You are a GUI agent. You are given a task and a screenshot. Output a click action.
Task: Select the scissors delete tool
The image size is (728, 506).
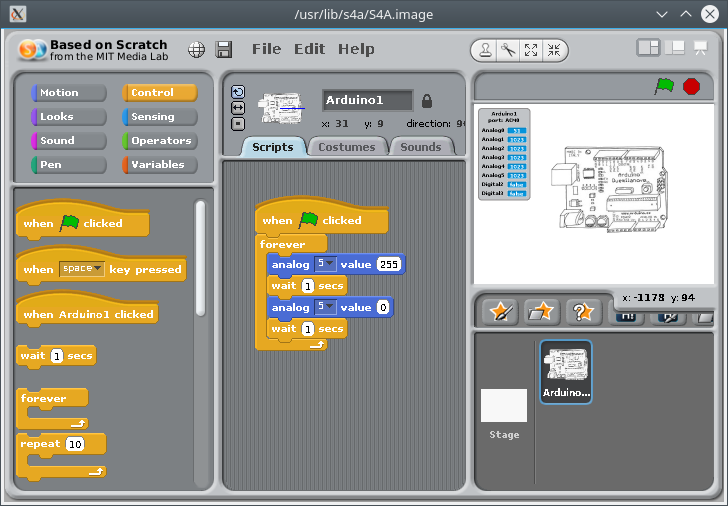tap(507, 50)
